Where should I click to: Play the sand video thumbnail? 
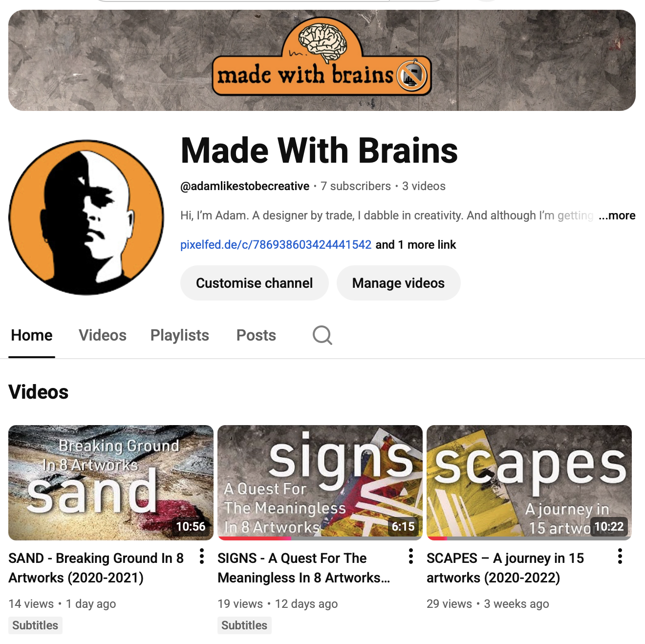tap(111, 483)
